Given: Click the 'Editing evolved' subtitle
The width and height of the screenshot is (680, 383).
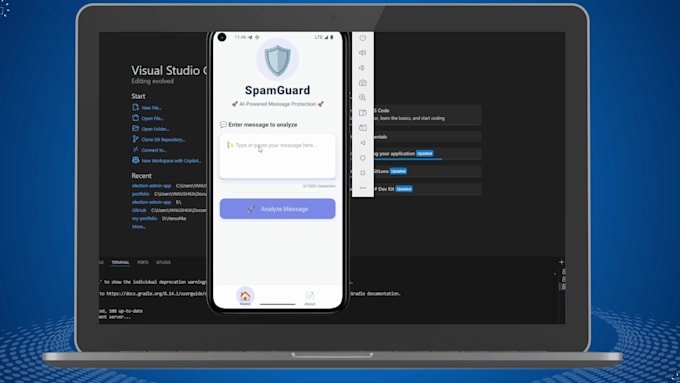Looking at the screenshot, I should (153, 82).
